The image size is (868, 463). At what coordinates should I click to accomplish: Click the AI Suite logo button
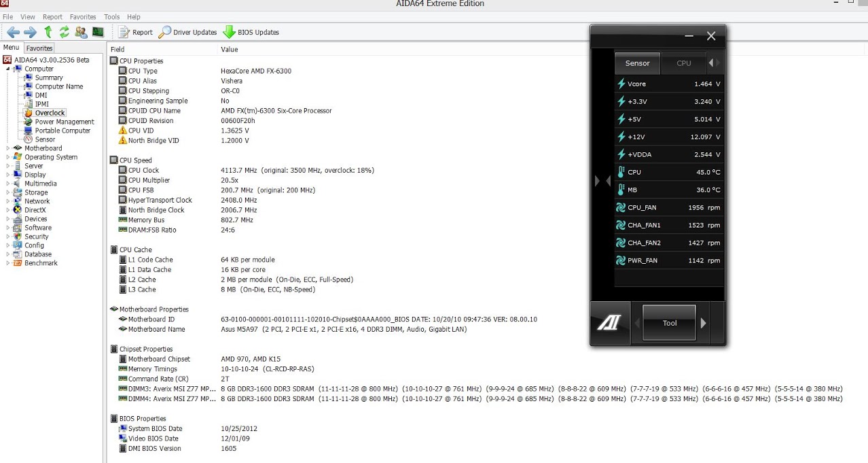point(609,323)
